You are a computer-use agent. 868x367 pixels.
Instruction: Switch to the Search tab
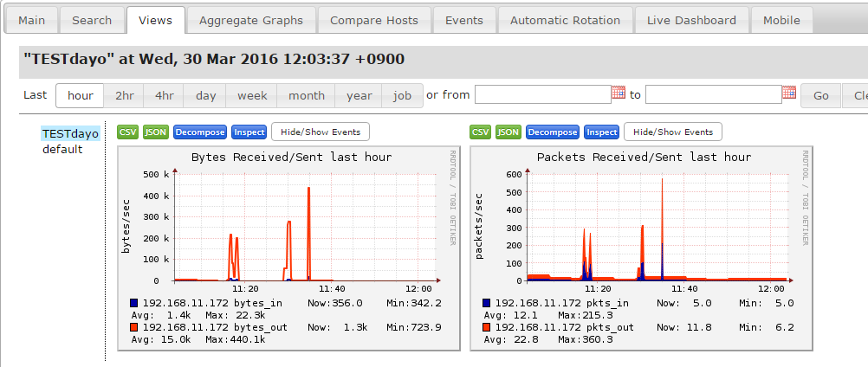(x=92, y=21)
